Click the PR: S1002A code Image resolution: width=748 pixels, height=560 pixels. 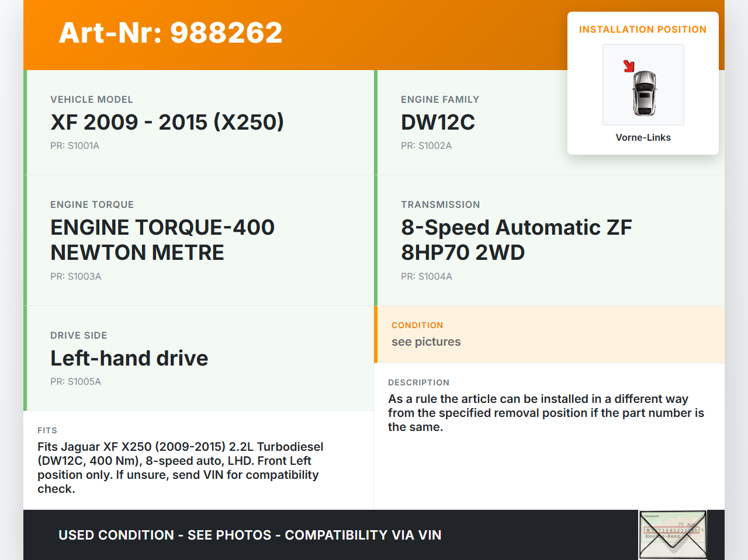(x=426, y=146)
